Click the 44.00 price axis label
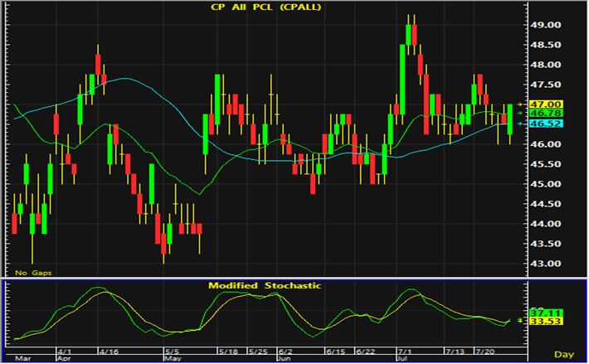 545,224
